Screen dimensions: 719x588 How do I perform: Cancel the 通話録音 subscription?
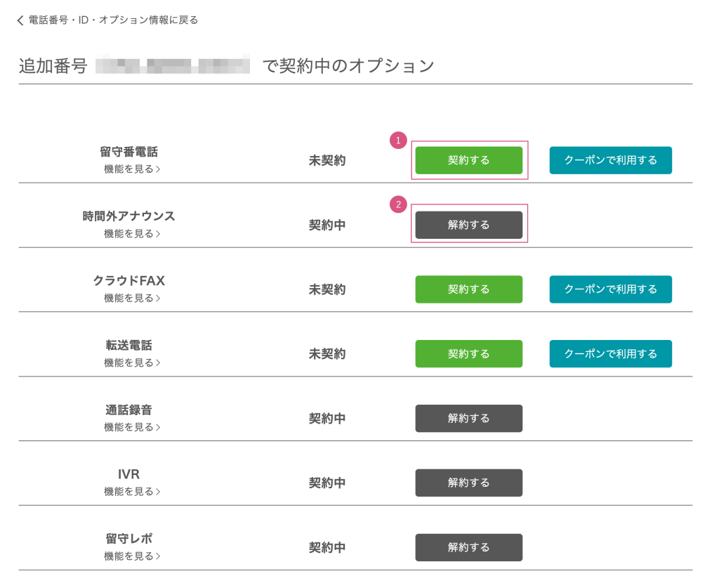468,419
